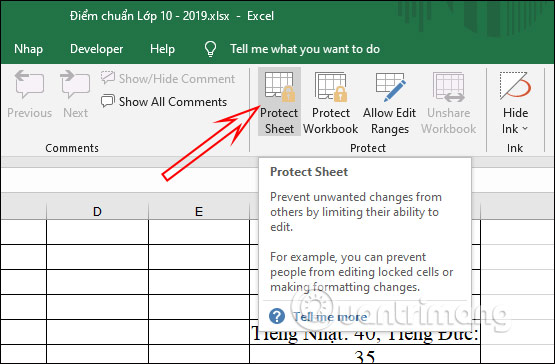
Task: Click the Protect Workbook button
Action: pyautogui.click(x=331, y=102)
